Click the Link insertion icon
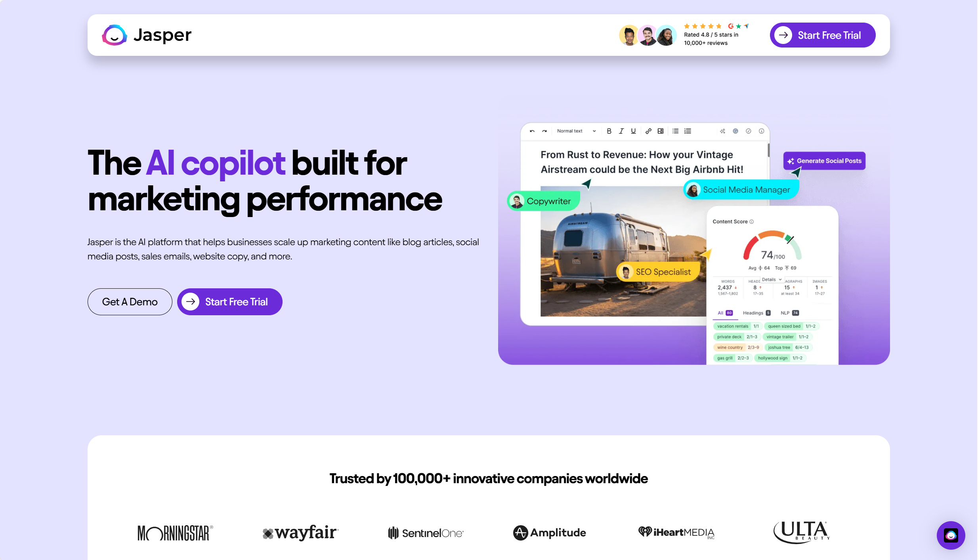This screenshot has width=978, height=560. point(648,131)
